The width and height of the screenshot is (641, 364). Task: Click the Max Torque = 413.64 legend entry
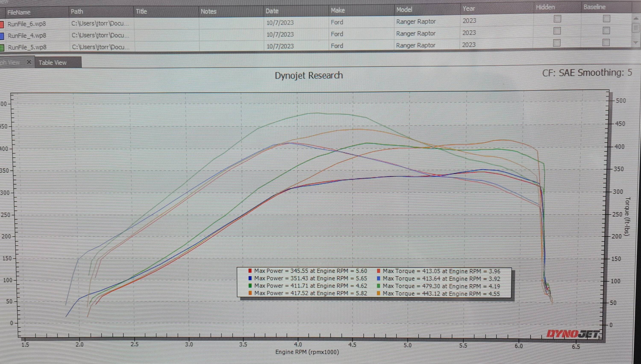coord(438,279)
